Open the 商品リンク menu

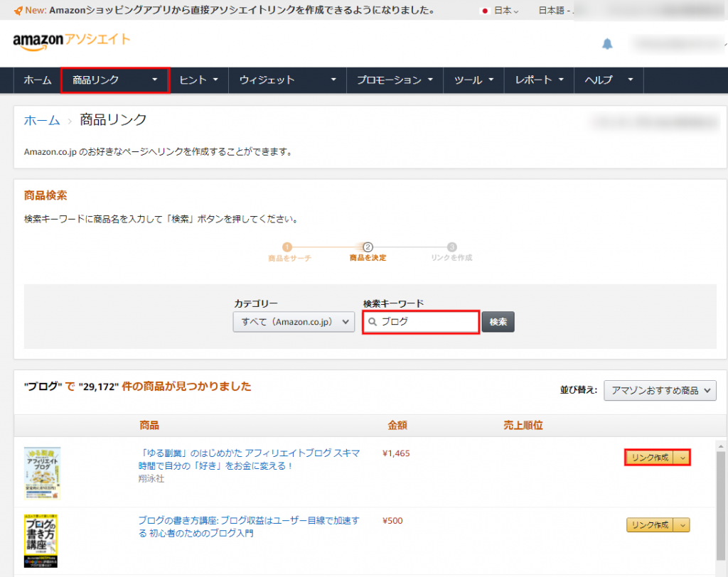point(115,80)
